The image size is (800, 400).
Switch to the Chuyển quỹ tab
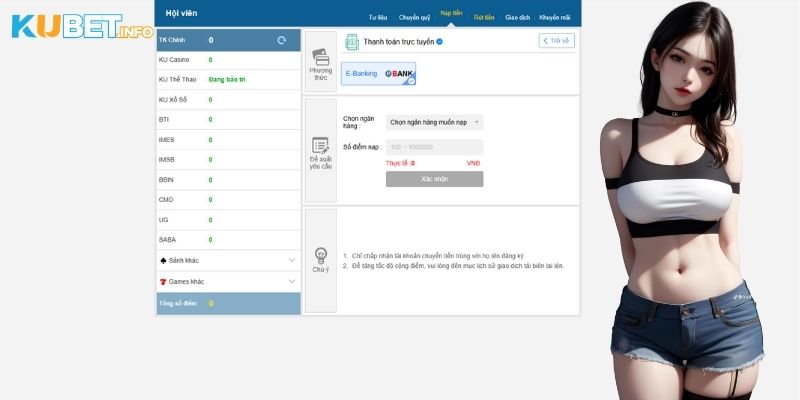pos(414,18)
